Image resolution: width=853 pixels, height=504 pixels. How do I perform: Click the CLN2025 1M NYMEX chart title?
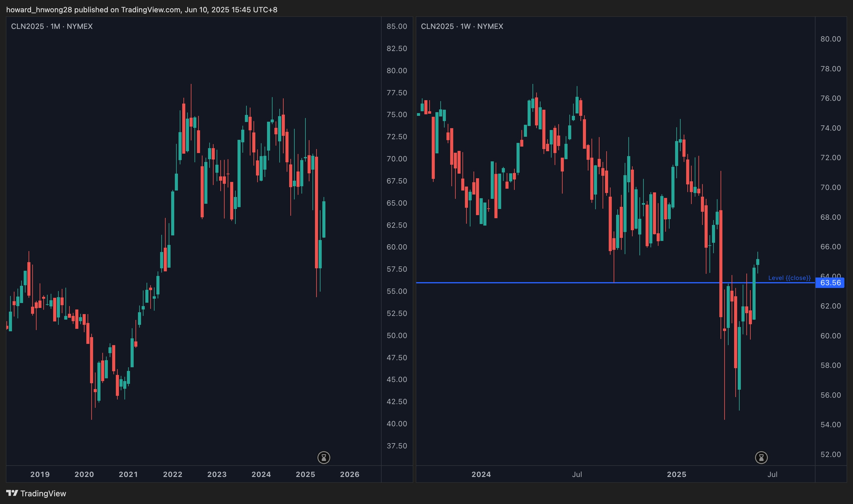click(52, 26)
